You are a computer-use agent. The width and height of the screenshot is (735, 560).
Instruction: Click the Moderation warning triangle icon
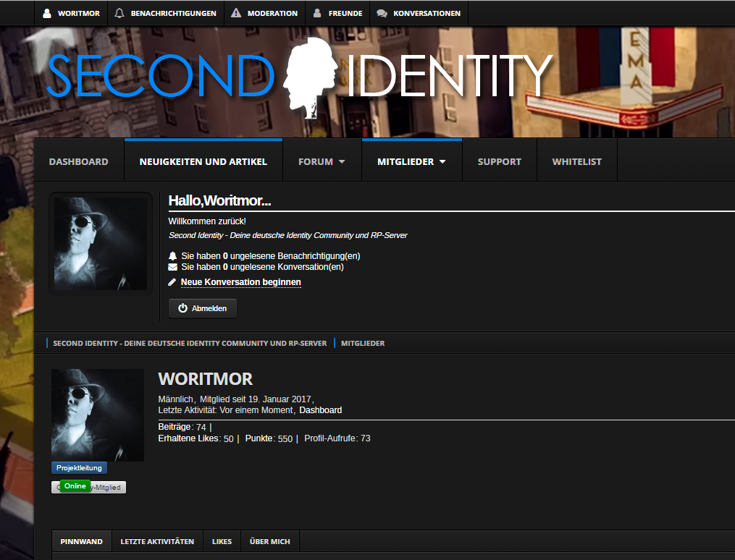(x=236, y=13)
